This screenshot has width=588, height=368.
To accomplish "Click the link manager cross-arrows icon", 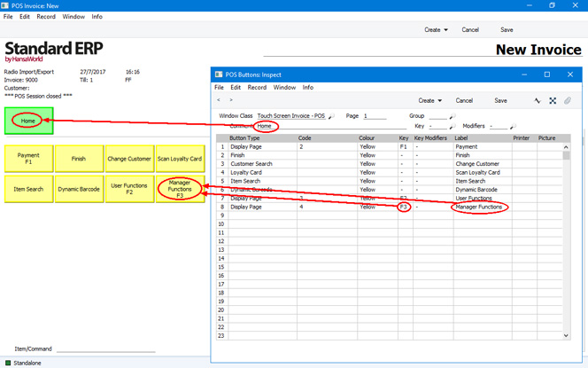I will point(553,100).
